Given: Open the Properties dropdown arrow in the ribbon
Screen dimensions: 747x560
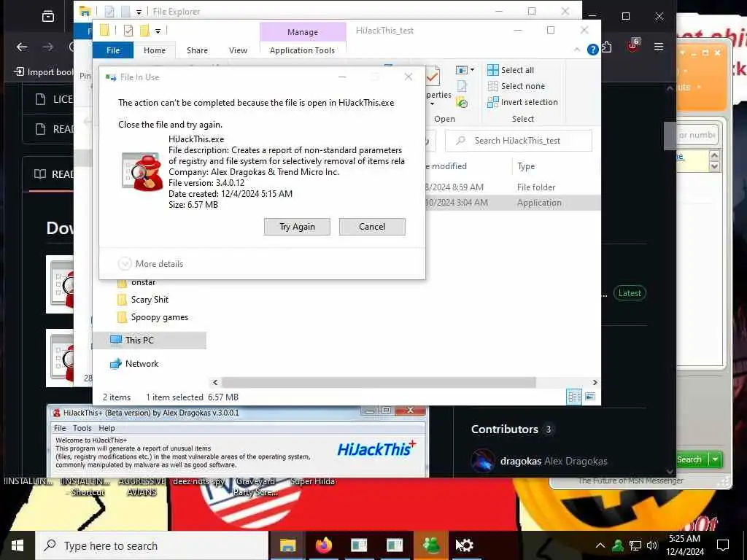Looking at the screenshot, I should tap(432, 104).
